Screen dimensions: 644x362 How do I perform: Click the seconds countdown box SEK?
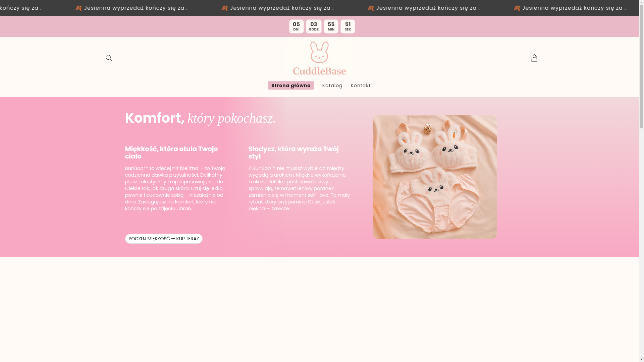point(348,26)
